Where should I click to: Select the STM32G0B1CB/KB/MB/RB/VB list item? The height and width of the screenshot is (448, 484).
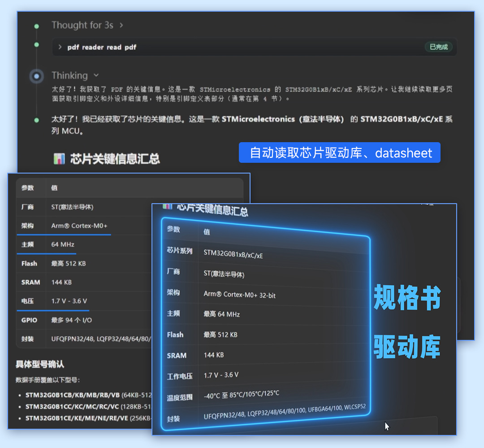coord(89,395)
